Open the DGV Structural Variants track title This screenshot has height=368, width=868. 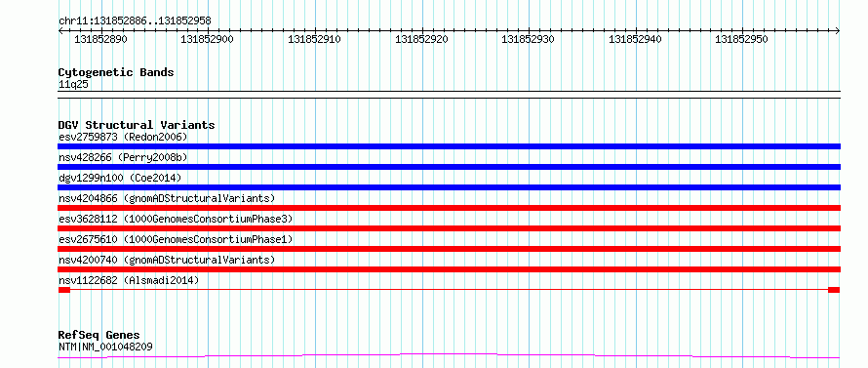(137, 125)
